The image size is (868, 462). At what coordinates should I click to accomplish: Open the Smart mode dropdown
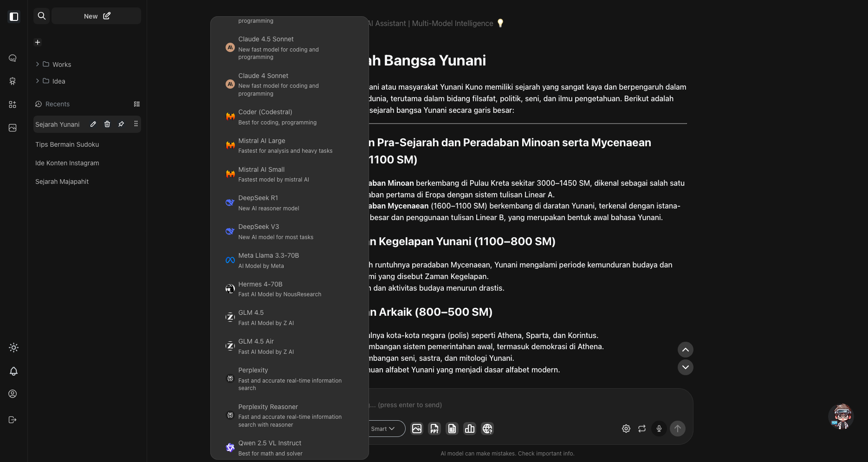(x=383, y=429)
